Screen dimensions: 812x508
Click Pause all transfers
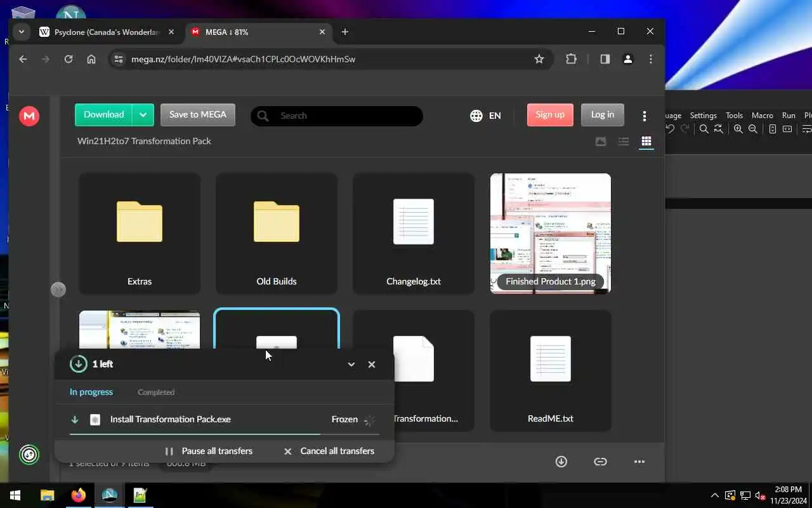pos(209,451)
